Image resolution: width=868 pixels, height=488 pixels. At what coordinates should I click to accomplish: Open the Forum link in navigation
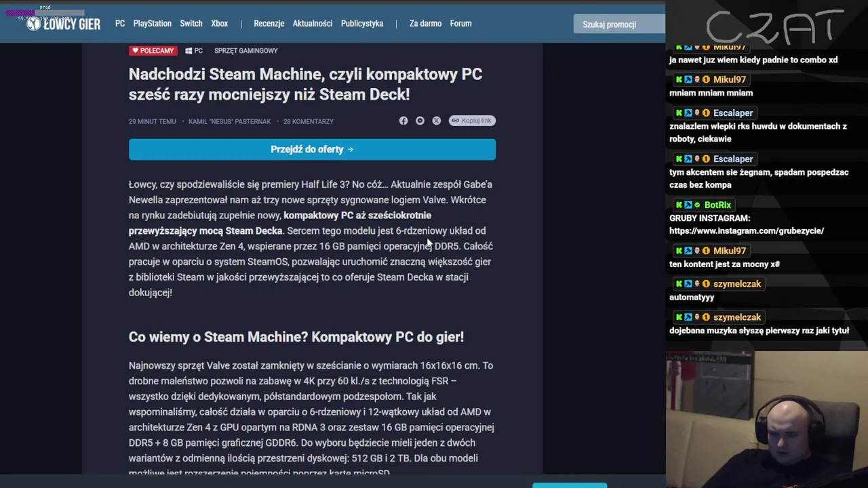[460, 23]
